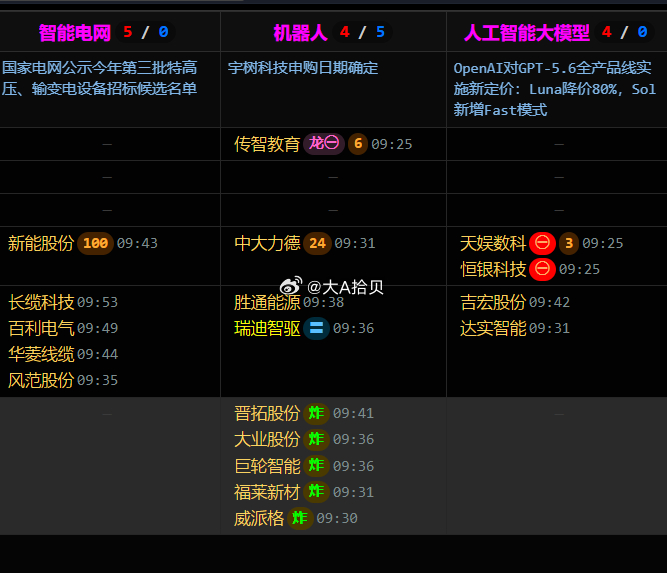Click the 5 / 0 count beside 智能电网

click(145, 32)
